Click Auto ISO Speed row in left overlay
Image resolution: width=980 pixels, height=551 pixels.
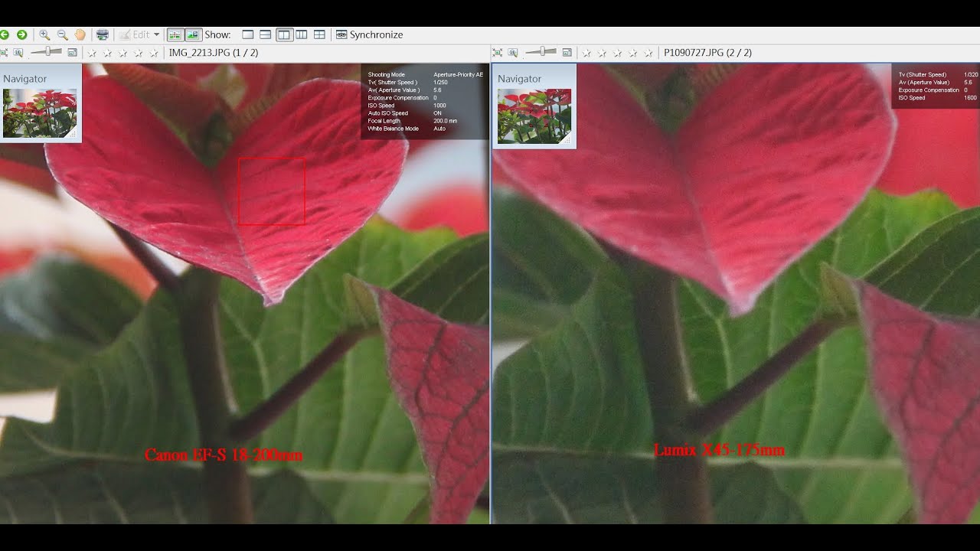click(x=406, y=113)
